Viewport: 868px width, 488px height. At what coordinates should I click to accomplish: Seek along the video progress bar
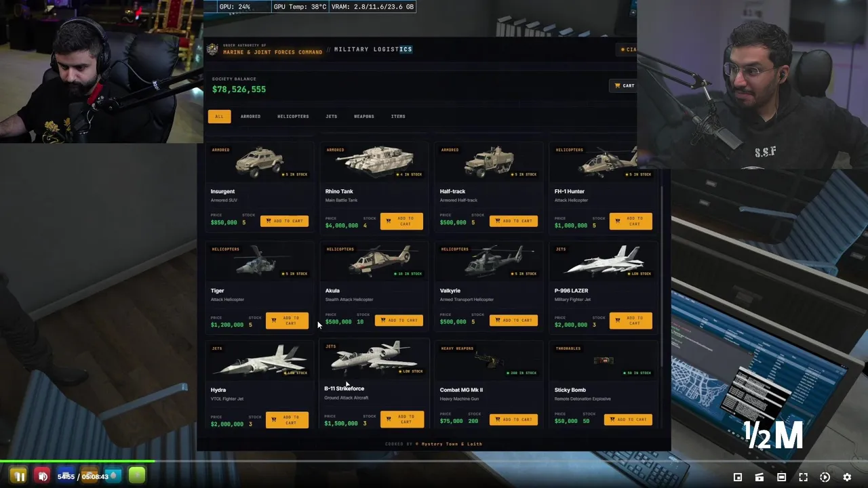coord(434,462)
